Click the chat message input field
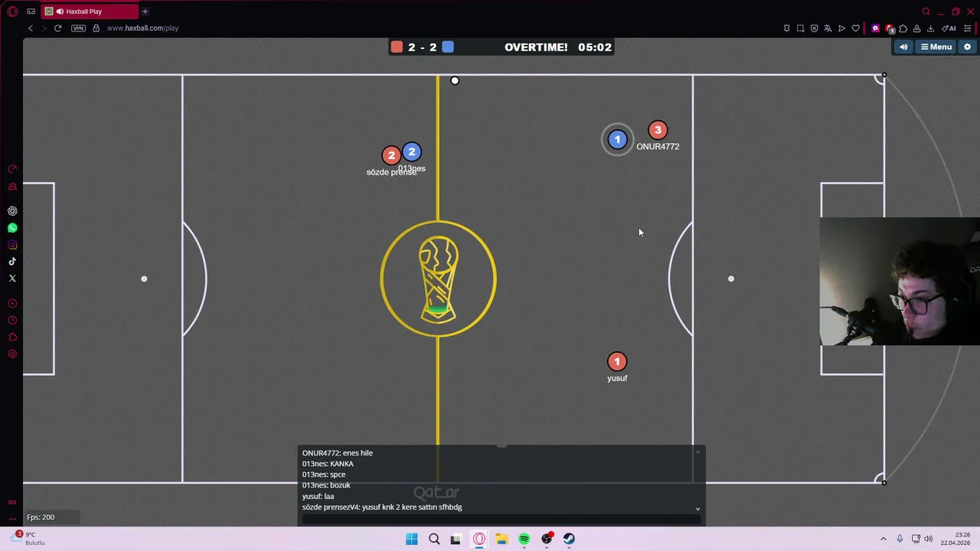 click(x=501, y=519)
